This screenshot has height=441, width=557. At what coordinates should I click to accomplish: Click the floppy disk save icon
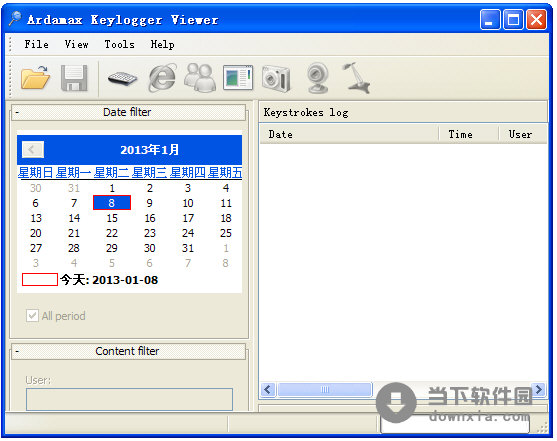(x=74, y=78)
